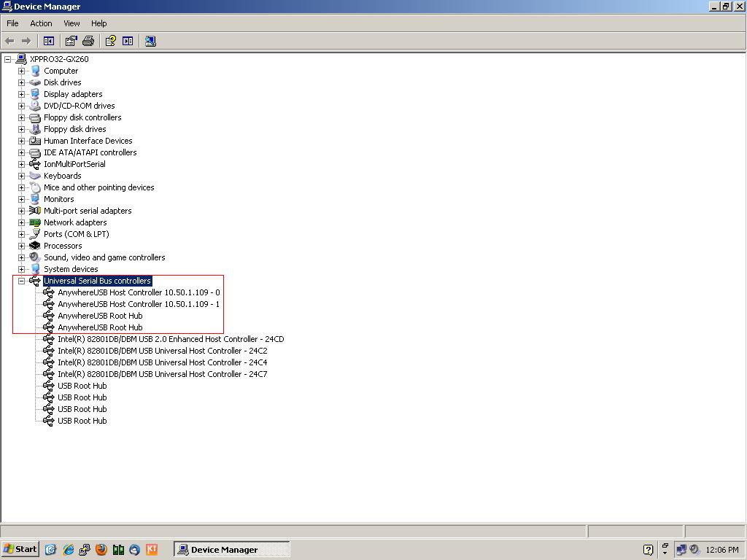The width and height of the screenshot is (747, 560).
Task: Launch Internet Explorer from Quick Launch
Action: pyautogui.click(x=69, y=550)
